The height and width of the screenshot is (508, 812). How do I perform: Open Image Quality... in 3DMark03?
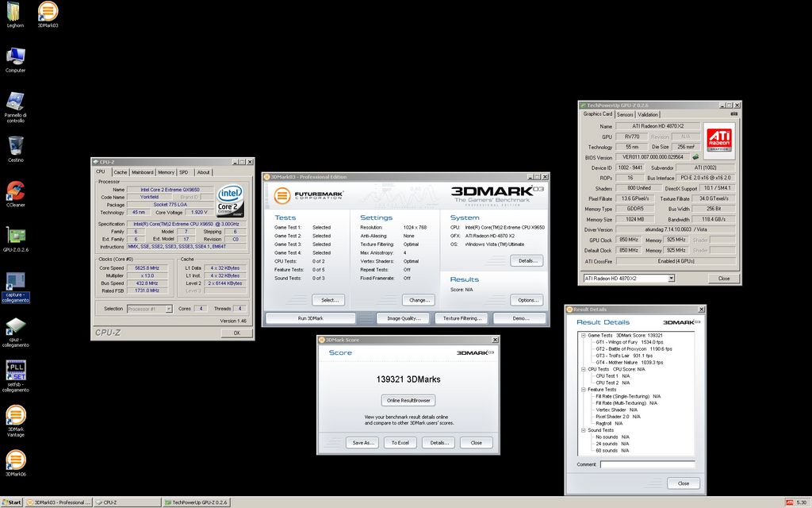click(404, 318)
